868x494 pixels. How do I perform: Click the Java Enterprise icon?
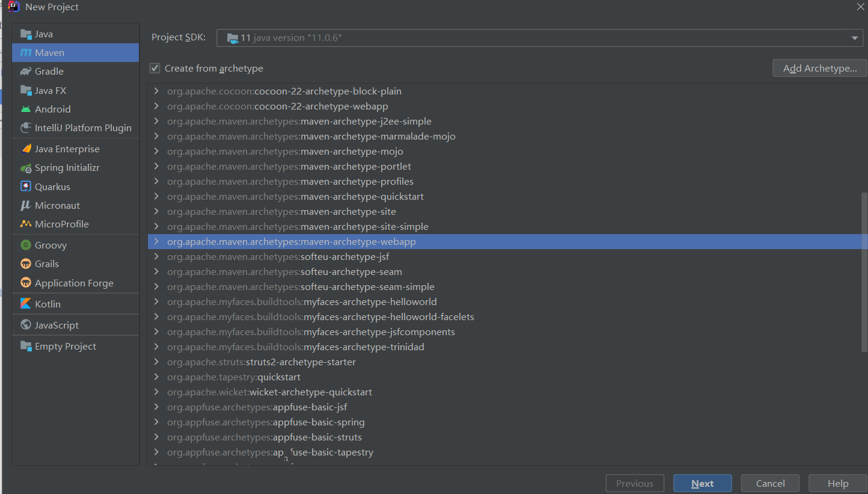26,149
